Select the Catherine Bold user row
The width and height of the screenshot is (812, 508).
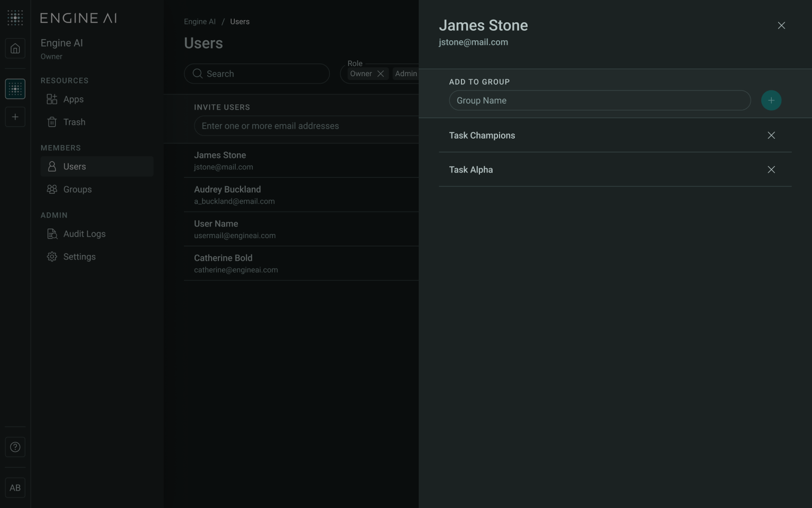301,264
